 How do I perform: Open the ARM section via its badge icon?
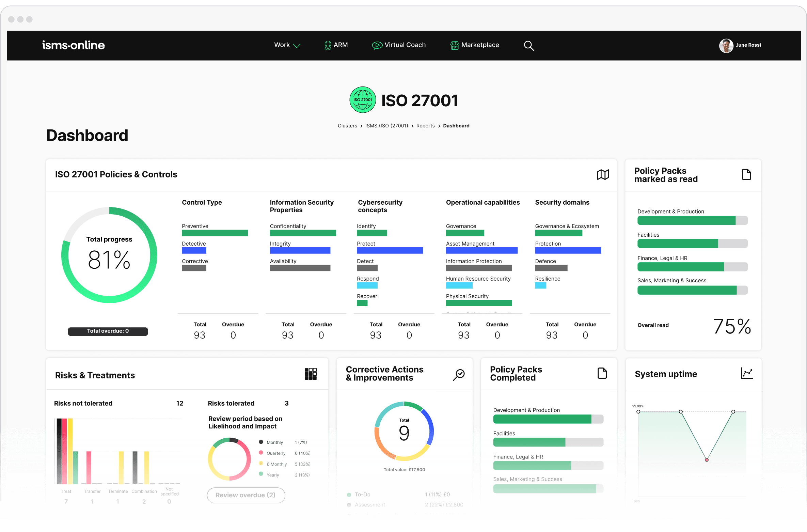coord(328,45)
